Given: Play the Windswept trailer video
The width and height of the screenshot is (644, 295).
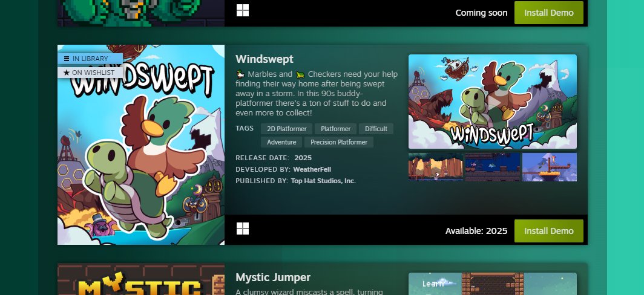Looking at the screenshot, I should (x=493, y=102).
